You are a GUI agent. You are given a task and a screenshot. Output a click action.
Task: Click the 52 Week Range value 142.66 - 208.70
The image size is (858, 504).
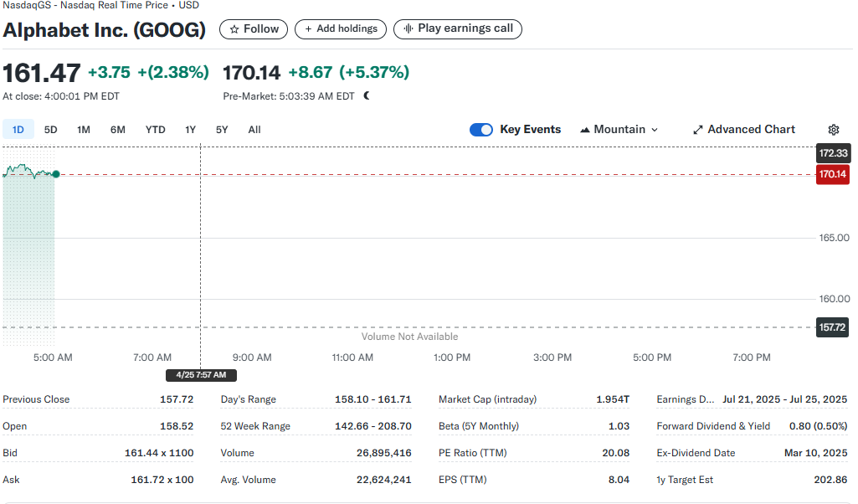click(373, 426)
